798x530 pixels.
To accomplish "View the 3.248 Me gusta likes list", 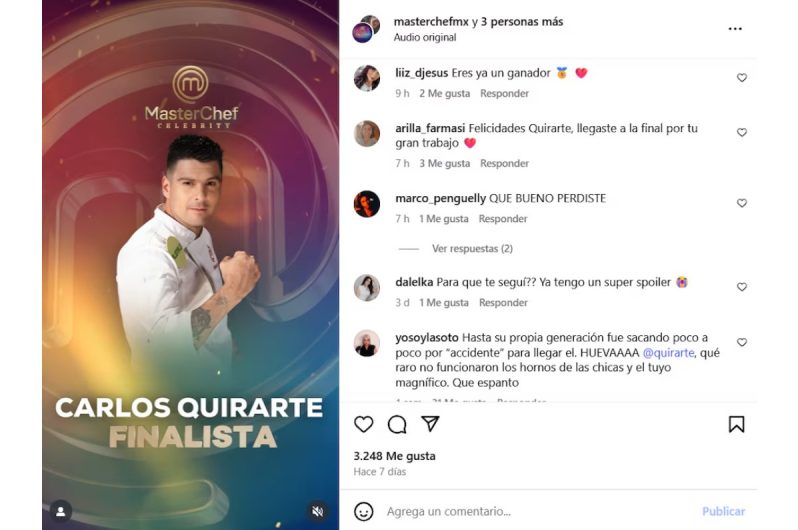I will 394,456.
